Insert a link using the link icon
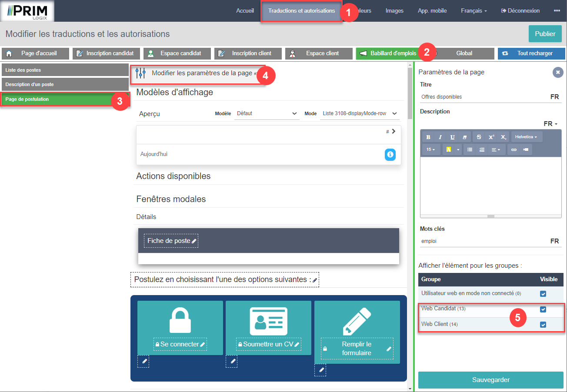The image size is (567, 392). (514, 149)
